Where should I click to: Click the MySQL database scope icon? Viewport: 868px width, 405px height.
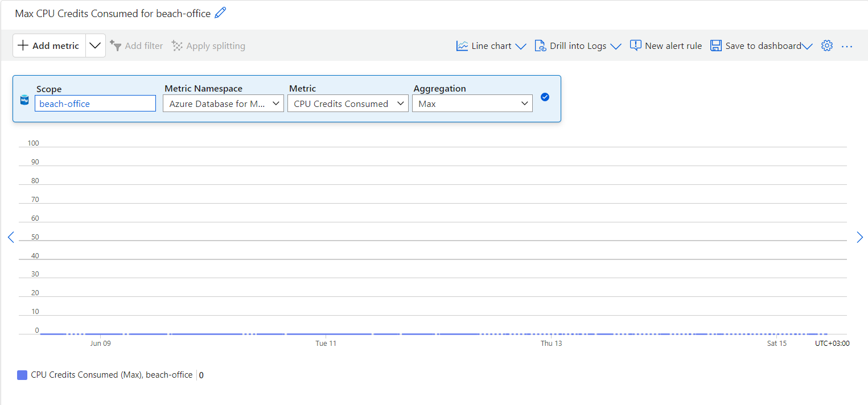click(x=24, y=100)
